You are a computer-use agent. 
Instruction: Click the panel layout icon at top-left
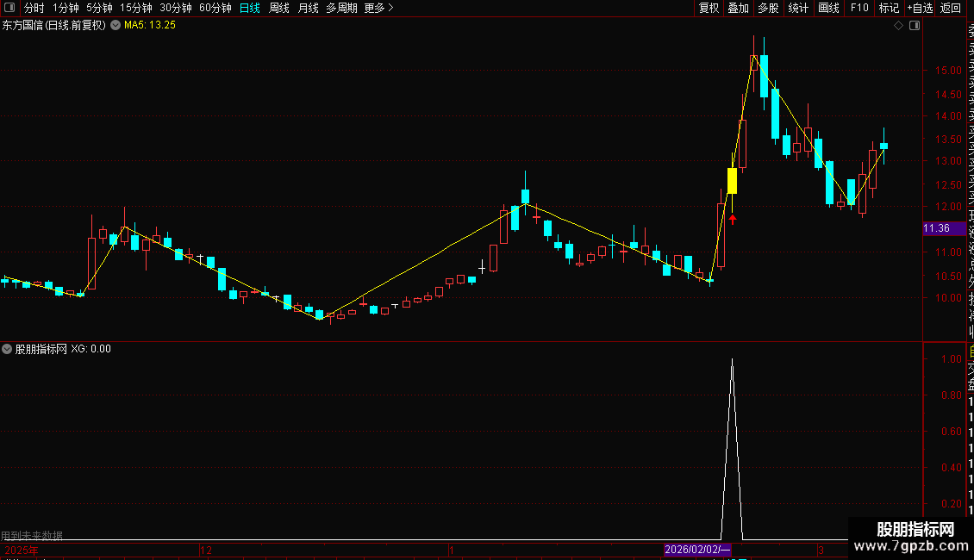point(9,8)
